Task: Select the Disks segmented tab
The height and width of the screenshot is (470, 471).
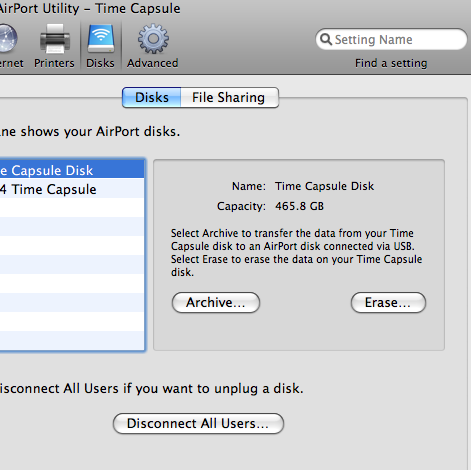Action: [x=152, y=98]
